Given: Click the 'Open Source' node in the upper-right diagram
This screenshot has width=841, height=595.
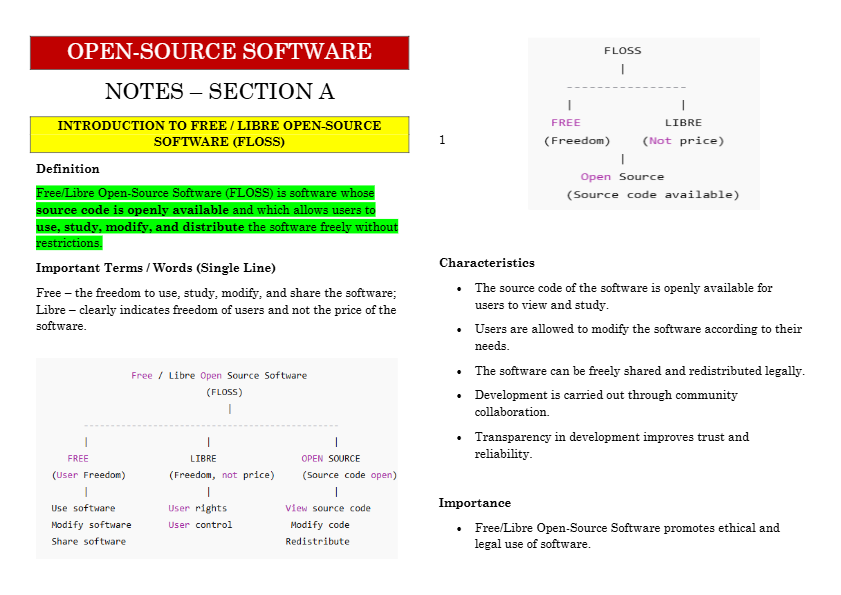Looking at the screenshot, I should 622,177.
